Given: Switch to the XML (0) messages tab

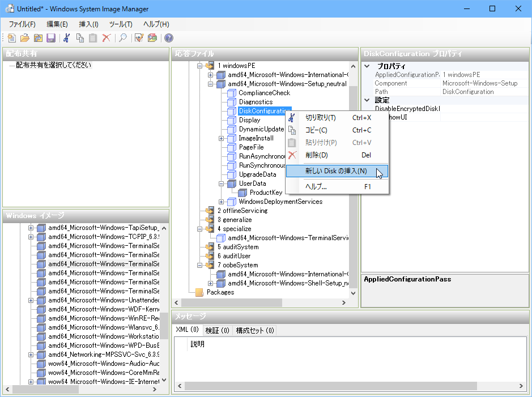Looking at the screenshot, I should coord(187,330).
